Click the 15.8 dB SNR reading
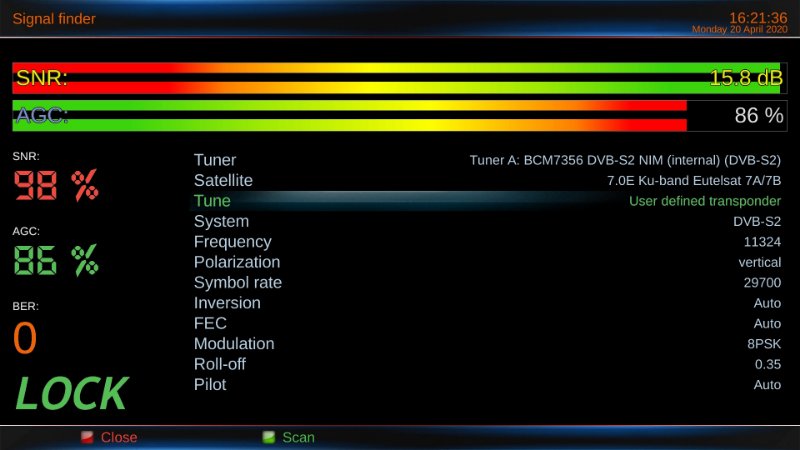This screenshot has width=800, height=450. coord(746,78)
